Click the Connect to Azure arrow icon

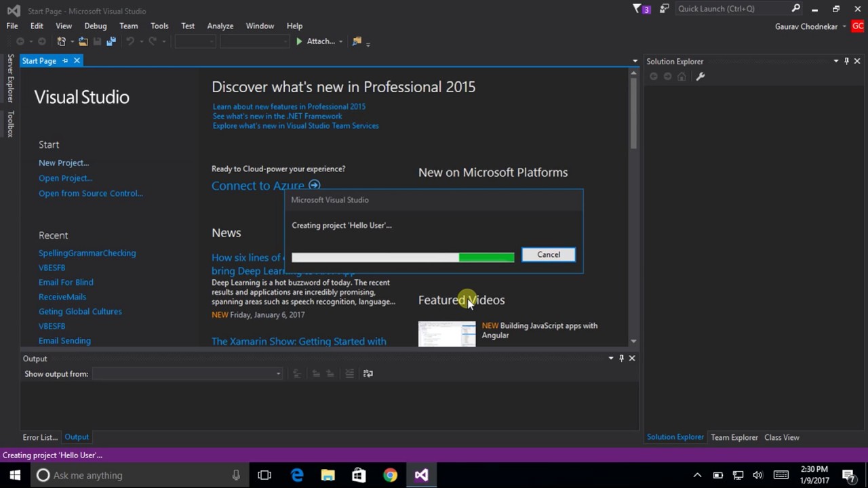(x=314, y=185)
